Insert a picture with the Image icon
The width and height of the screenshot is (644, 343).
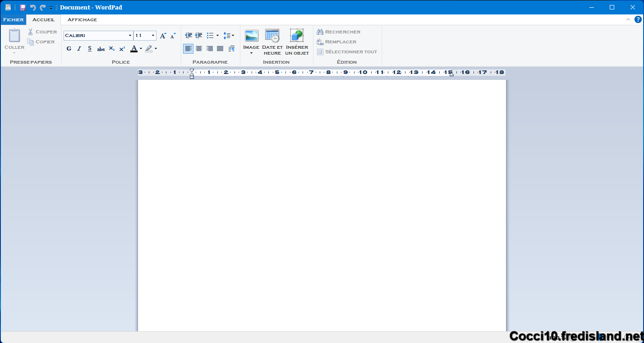click(x=252, y=36)
